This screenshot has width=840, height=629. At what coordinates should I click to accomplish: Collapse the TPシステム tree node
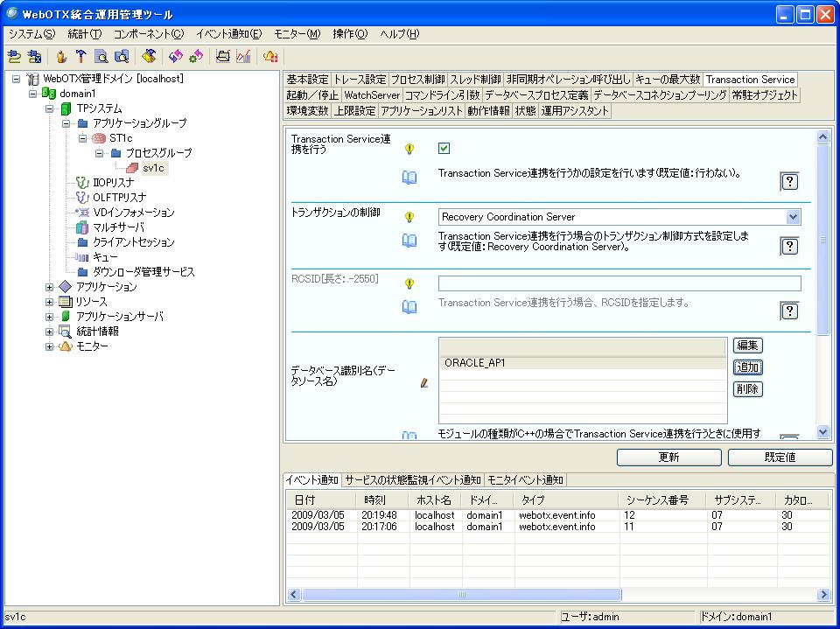pos(50,108)
